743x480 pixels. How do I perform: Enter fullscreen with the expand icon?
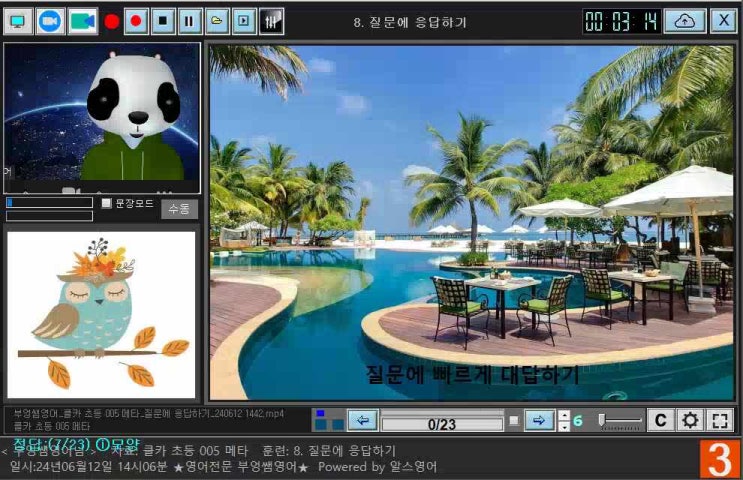(720, 421)
